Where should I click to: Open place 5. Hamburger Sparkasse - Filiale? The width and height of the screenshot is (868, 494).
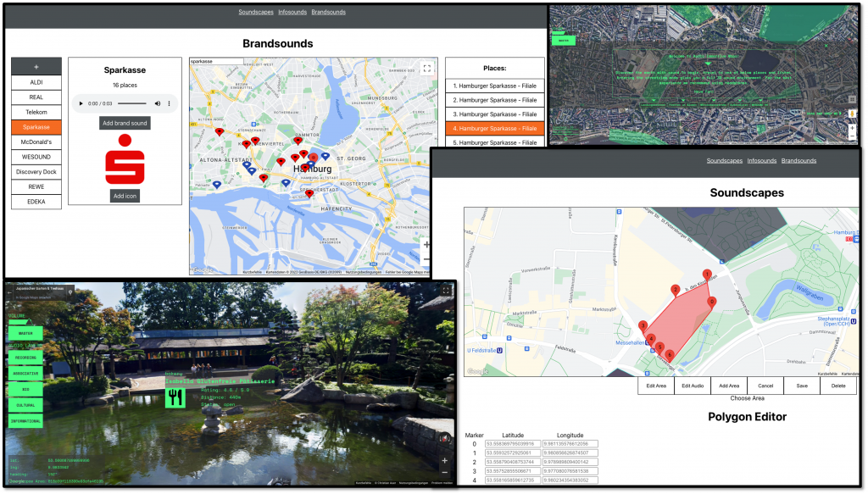click(x=495, y=142)
